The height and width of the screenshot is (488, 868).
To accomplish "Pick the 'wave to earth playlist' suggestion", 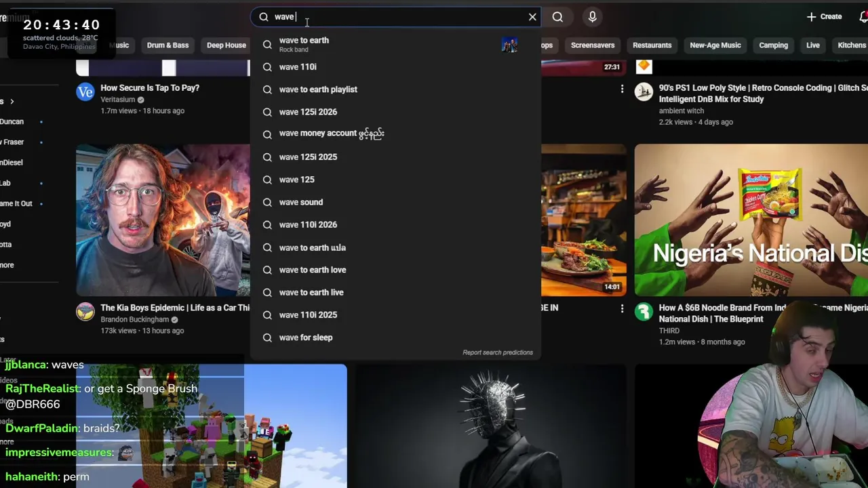I will [x=395, y=89].
